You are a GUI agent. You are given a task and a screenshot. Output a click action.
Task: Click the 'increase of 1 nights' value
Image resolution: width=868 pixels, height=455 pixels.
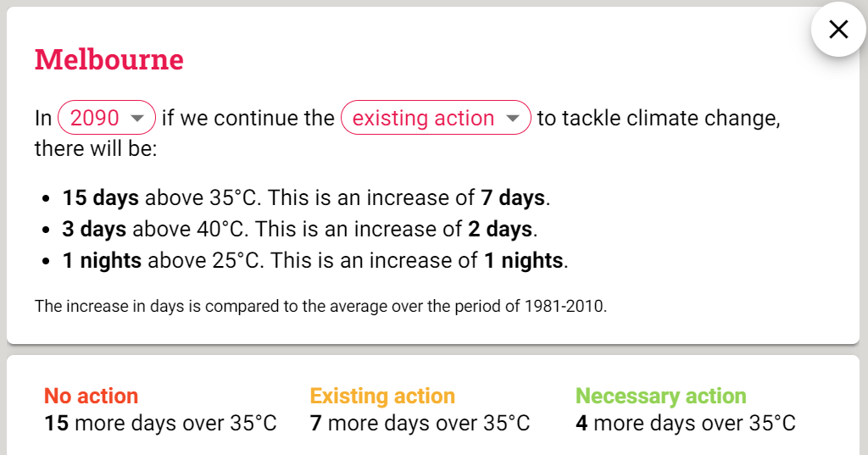click(523, 260)
